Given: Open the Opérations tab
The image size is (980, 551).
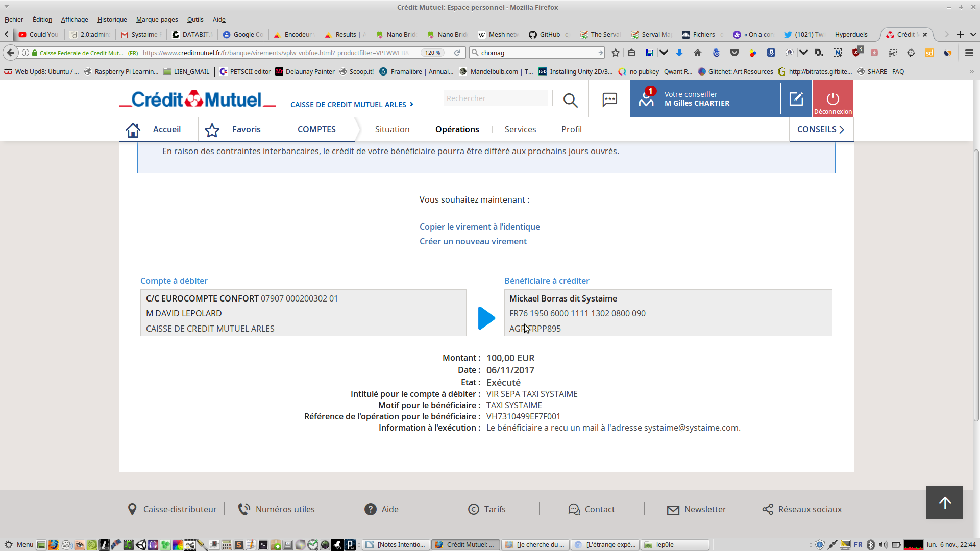Looking at the screenshot, I should [x=457, y=129].
